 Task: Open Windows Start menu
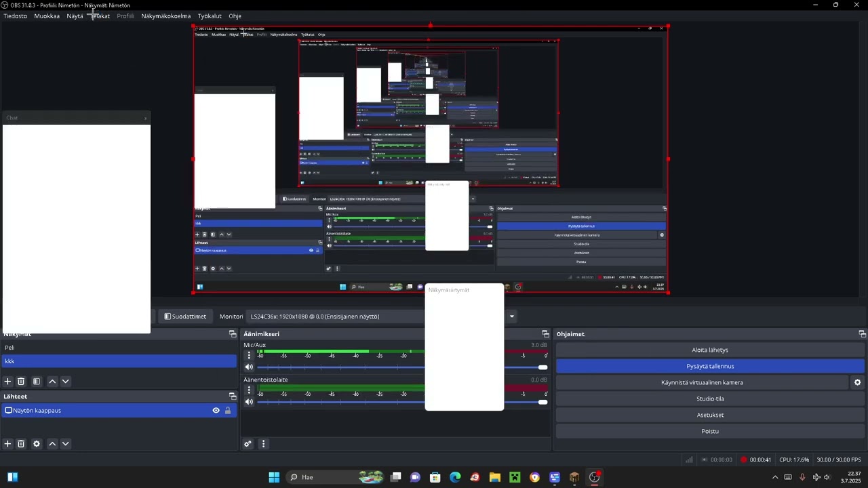[x=274, y=477]
